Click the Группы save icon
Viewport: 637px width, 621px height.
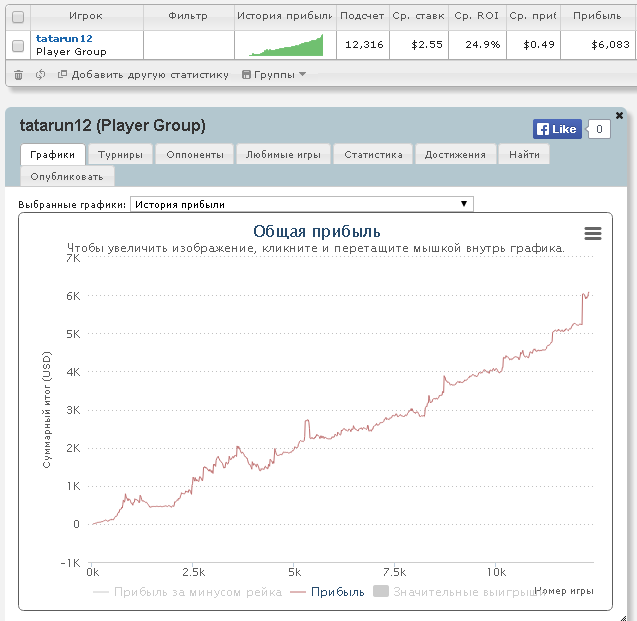246,75
